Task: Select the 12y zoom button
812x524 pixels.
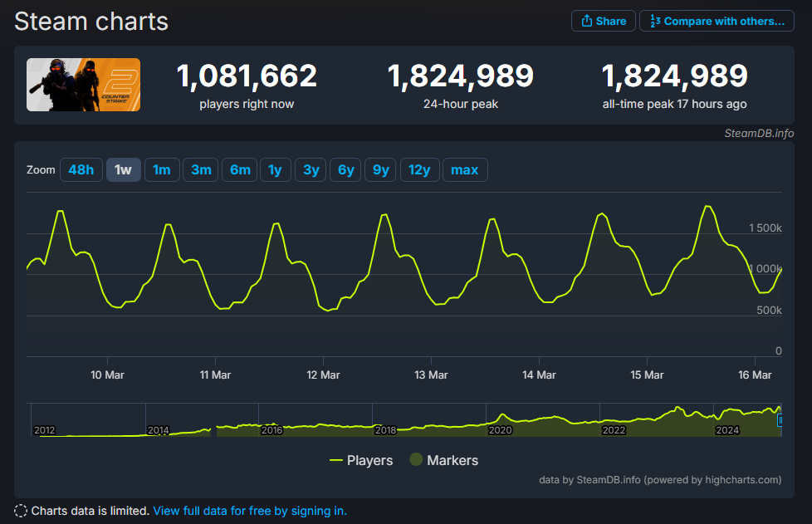Action: [419, 170]
